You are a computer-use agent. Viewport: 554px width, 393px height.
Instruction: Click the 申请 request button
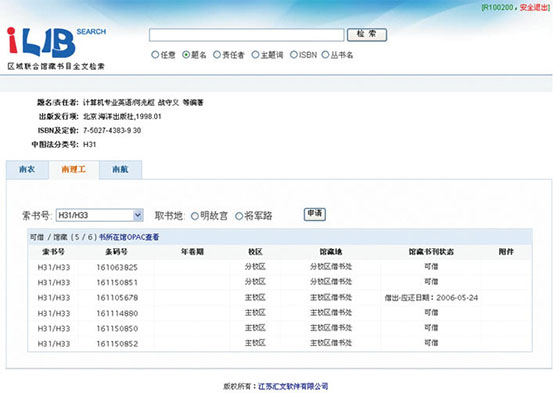[314, 214]
